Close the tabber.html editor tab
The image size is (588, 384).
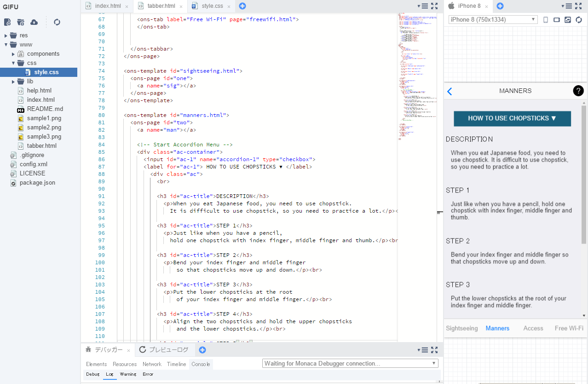(181, 6)
